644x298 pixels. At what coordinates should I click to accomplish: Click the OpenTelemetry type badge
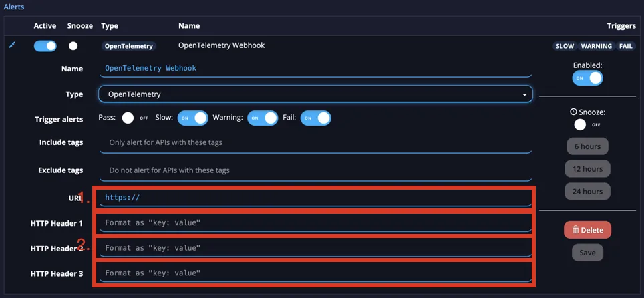[128, 46]
